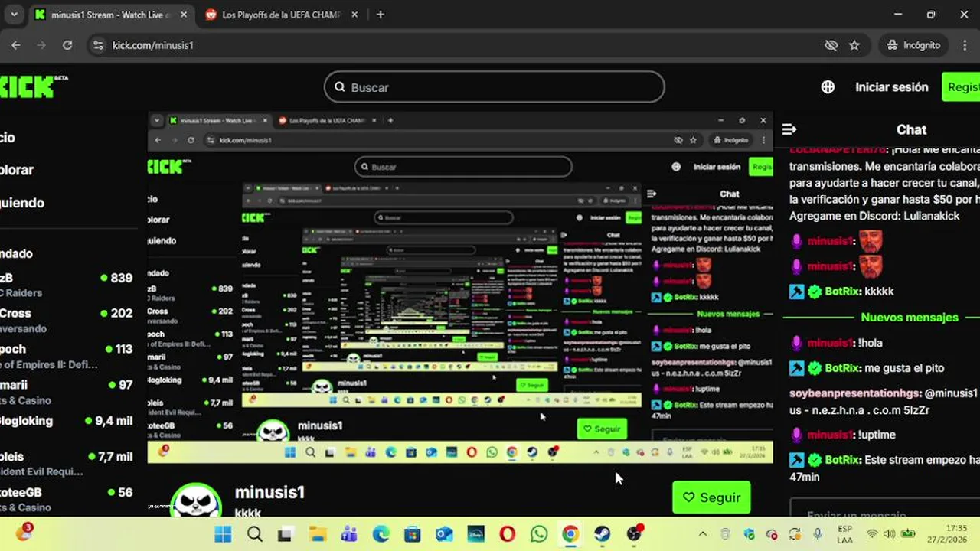Image resolution: width=980 pixels, height=551 pixels.
Task: View site information icon in address bar
Action: (x=97, y=45)
